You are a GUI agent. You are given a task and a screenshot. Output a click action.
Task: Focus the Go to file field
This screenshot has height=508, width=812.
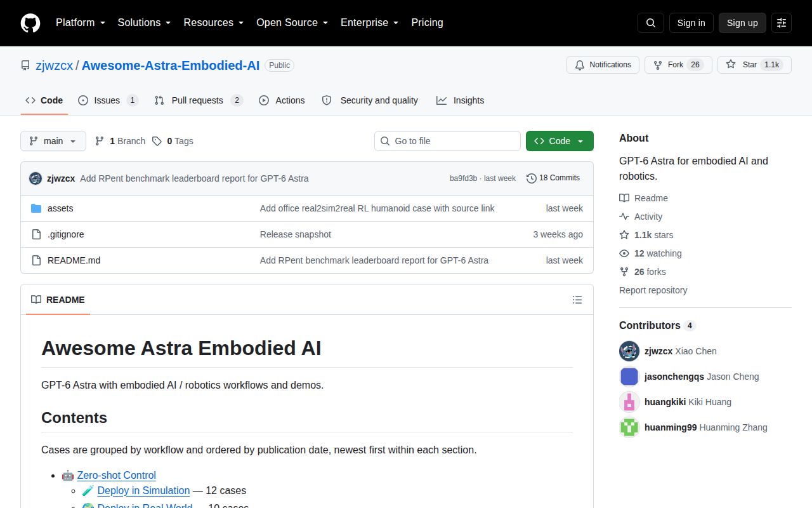pyautogui.click(x=447, y=141)
